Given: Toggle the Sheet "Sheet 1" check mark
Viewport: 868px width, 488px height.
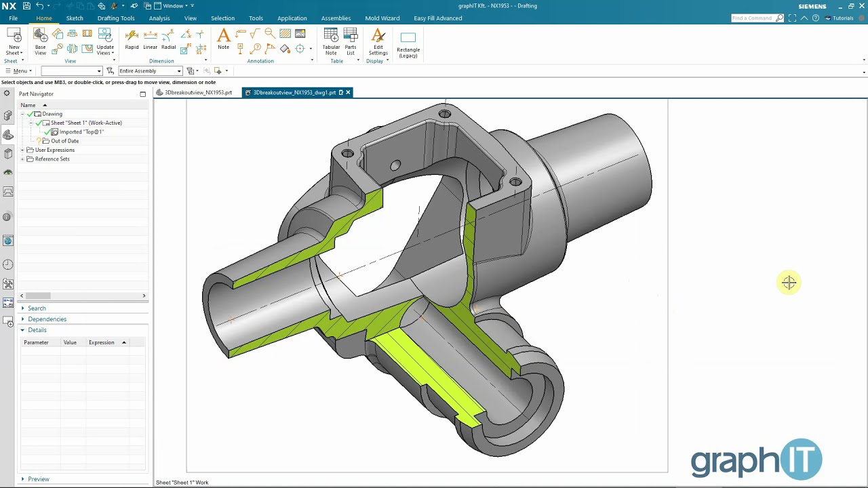Looking at the screenshot, I should (39, 123).
